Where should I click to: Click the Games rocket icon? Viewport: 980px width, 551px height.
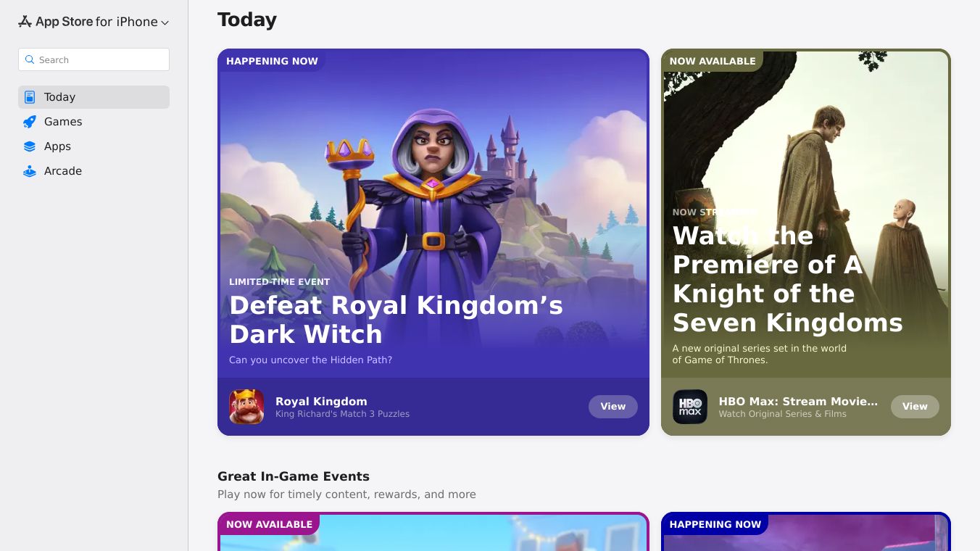[x=30, y=122]
